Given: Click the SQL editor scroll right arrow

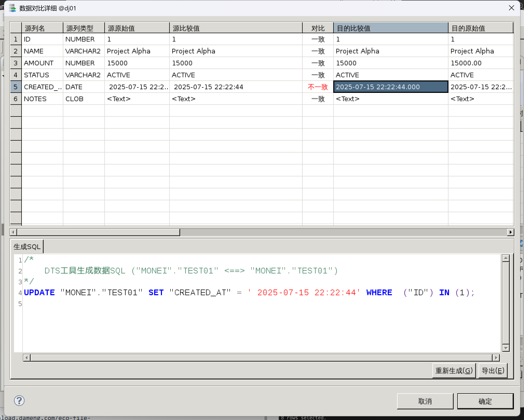Looking at the screenshot, I should [496, 358].
